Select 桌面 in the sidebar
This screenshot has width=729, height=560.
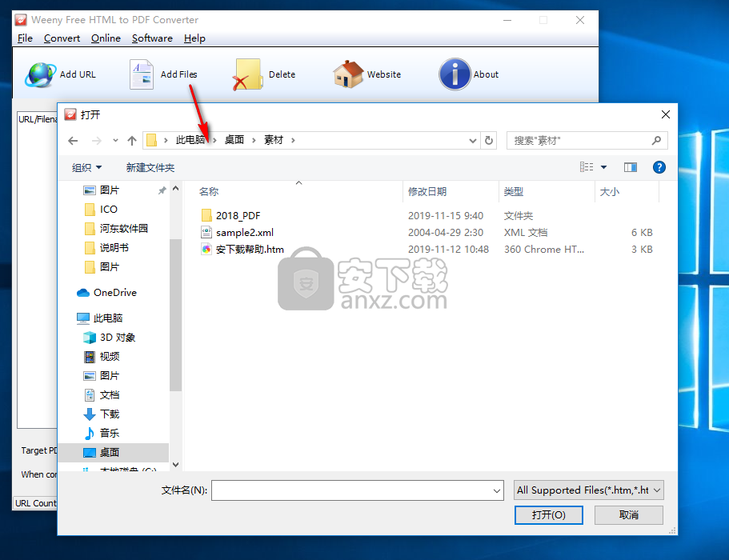pos(110,452)
